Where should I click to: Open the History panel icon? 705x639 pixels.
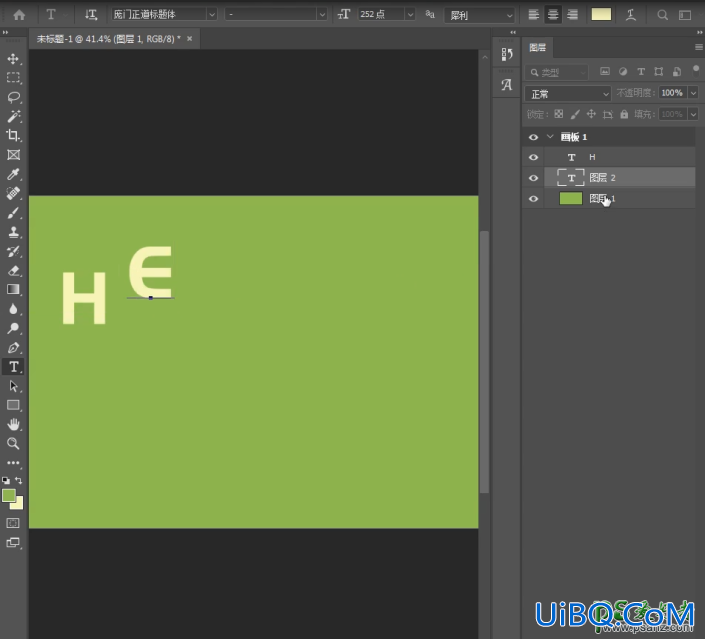(x=507, y=54)
